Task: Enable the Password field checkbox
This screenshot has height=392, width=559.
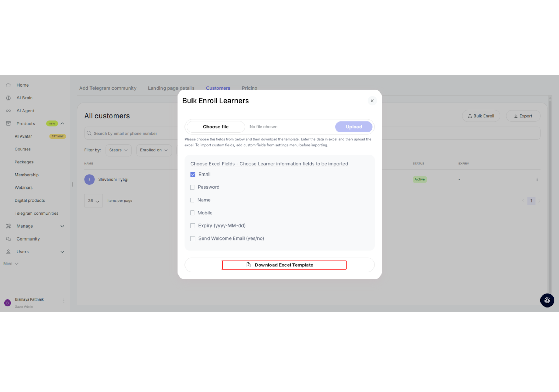Action: click(193, 187)
